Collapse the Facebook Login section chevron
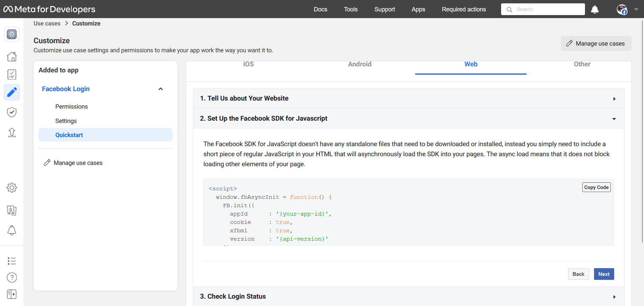 pyautogui.click(x=161, y=89)
